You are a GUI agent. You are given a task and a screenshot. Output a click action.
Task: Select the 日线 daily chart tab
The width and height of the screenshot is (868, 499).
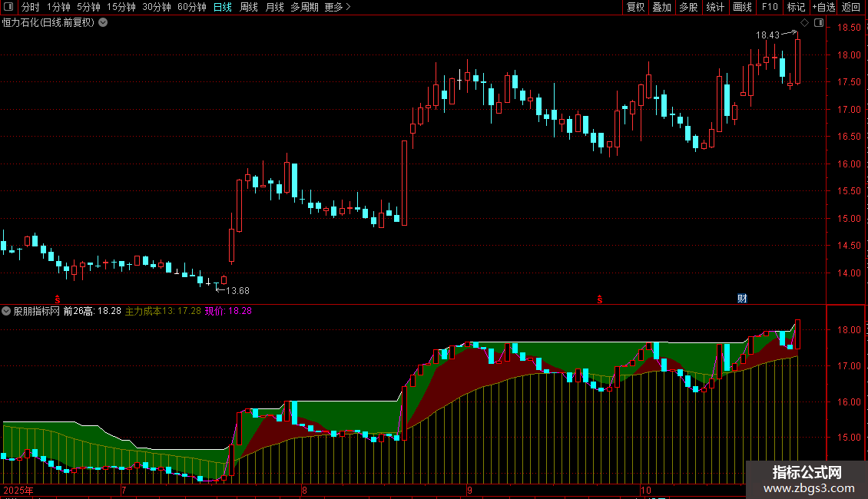(x=223, y=7)
